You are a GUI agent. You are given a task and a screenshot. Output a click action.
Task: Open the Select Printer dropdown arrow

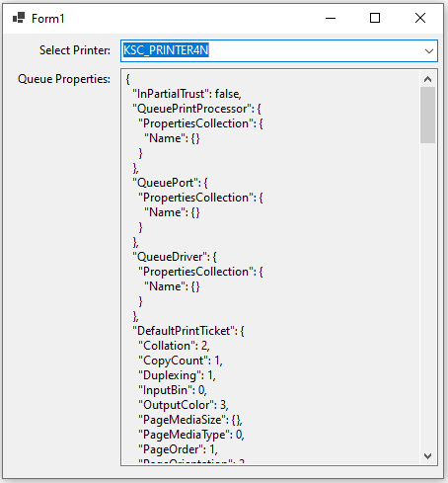pyautogui.click(x=428, y=51)
